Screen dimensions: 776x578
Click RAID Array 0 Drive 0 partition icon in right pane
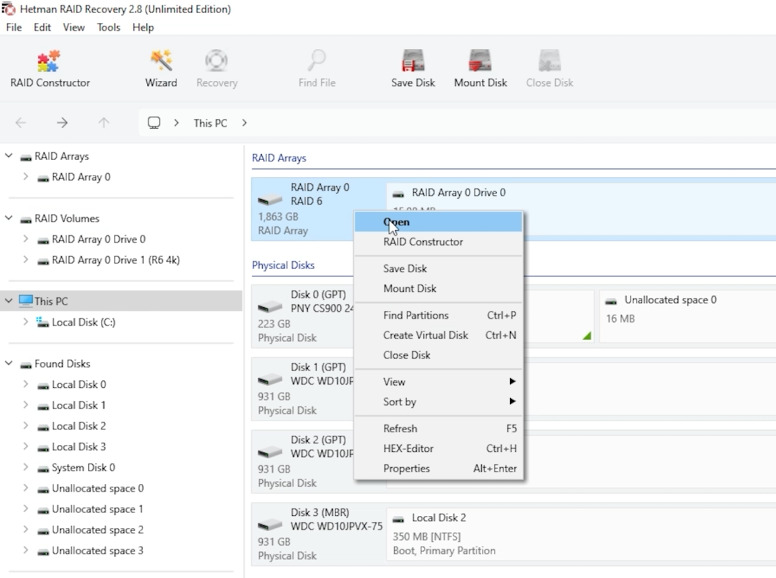[x=398, y=193]
